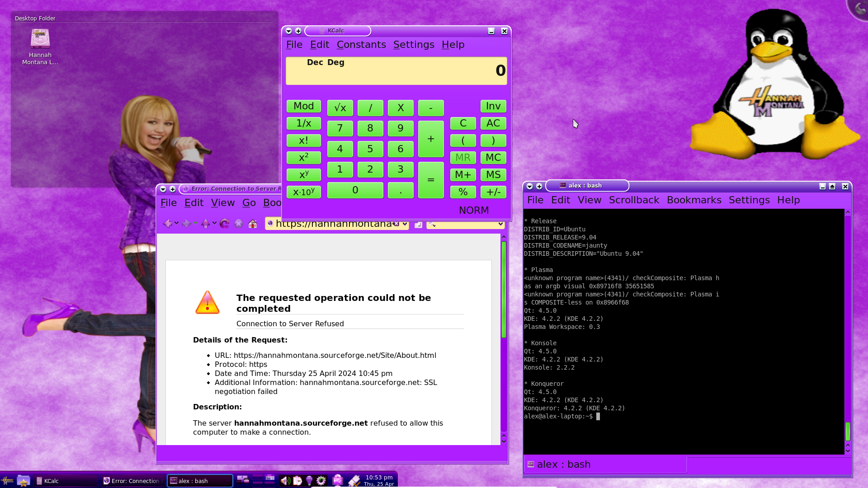This screenshot has width=868, height=488.
Task: Toggle Konsole window on all desktops
Action: [539, 187]
